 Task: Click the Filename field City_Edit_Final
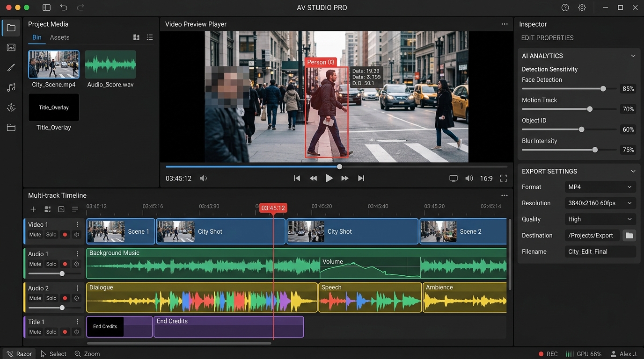click(600, 251)
